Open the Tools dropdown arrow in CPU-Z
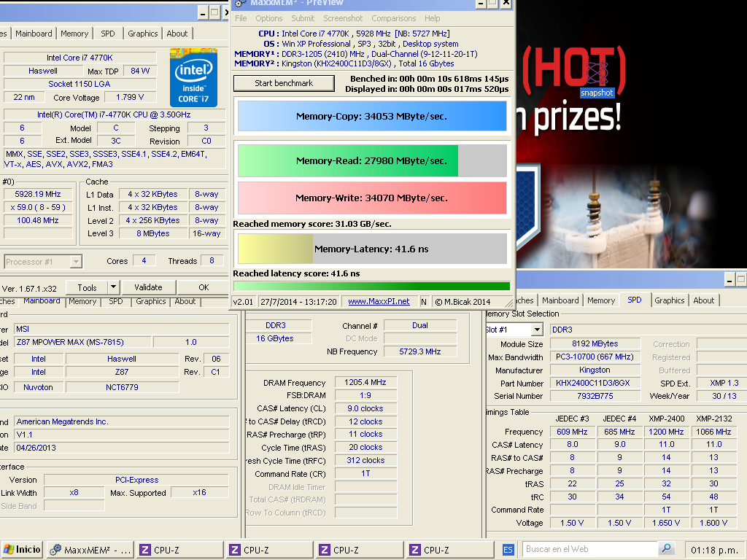The width and height of the screenshot is (747, 560). pos(113,287)
